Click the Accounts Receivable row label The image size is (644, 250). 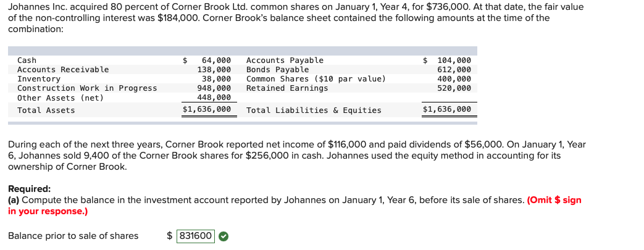63,70
